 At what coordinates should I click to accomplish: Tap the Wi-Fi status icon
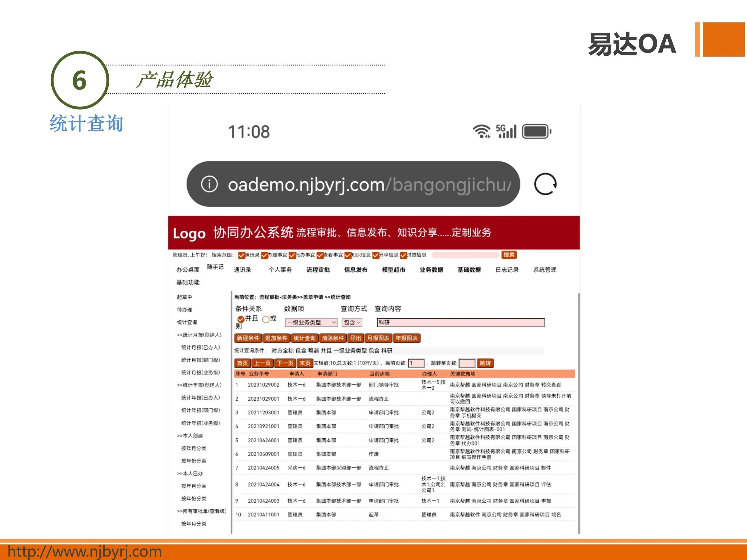pyautogui.click(x=481, y=131)
